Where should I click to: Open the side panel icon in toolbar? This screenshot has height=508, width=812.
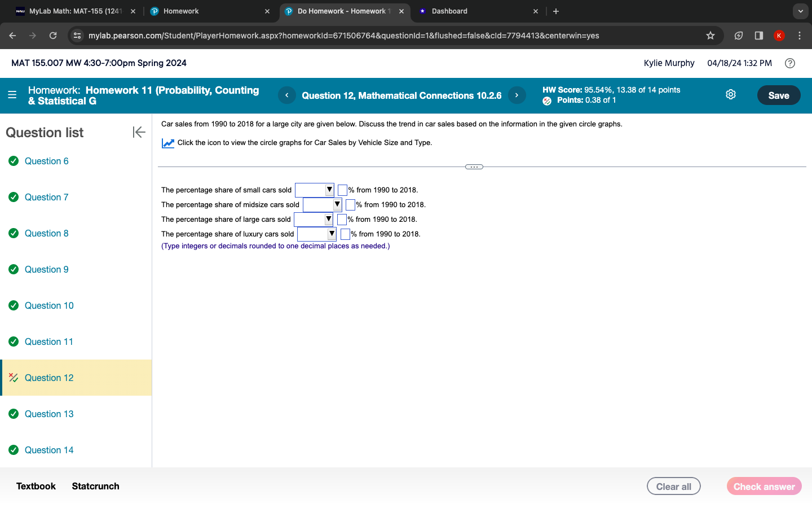click(x=758, y=35)
